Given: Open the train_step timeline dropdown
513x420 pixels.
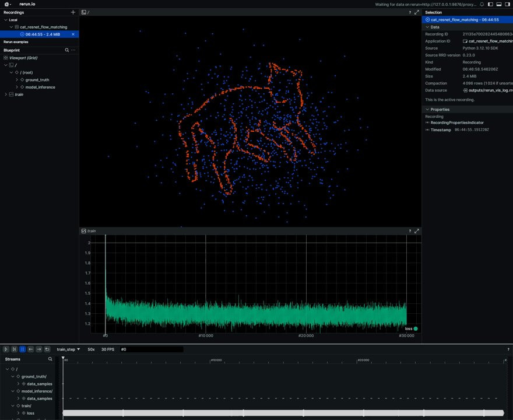Looking at the screenshot, I should coord(69,349).
